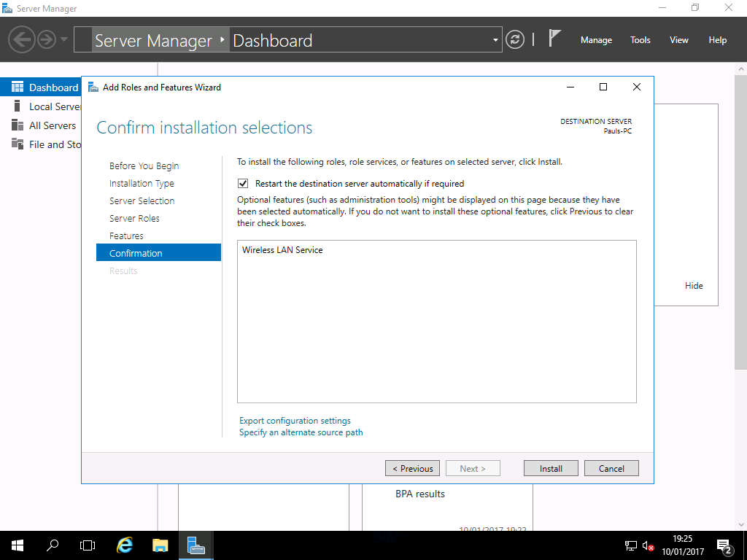Open taskbar Search
Image resolution: width=747 pixels, height=560 pixels.
pos(53,545)
